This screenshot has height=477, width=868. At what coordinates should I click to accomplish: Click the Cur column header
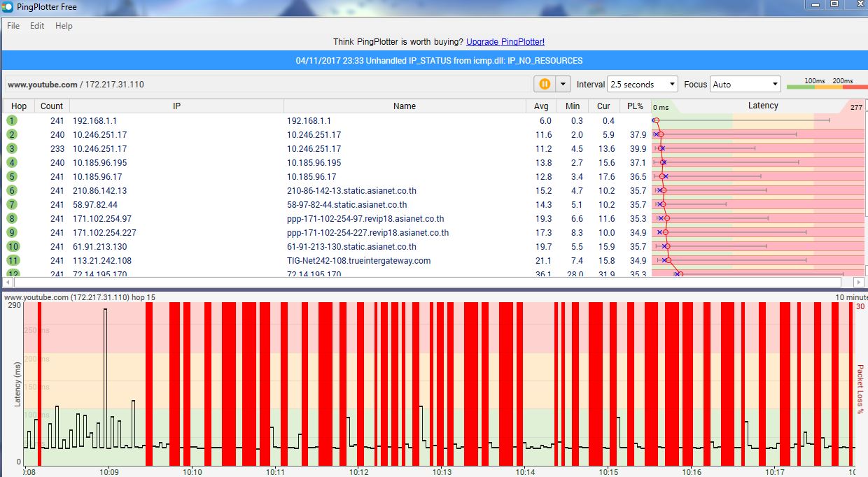click(x=603, y=106)
